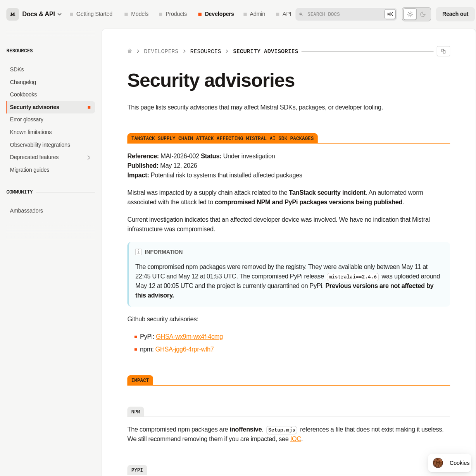Copy page using copy icon

coord(443,51)
